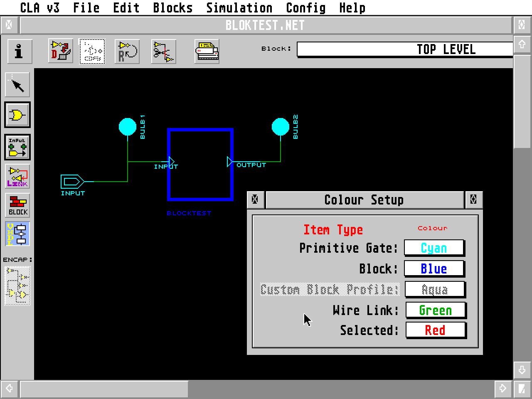Click the Green Wire Link colour button
532x399 pixels.
(436, 310)
